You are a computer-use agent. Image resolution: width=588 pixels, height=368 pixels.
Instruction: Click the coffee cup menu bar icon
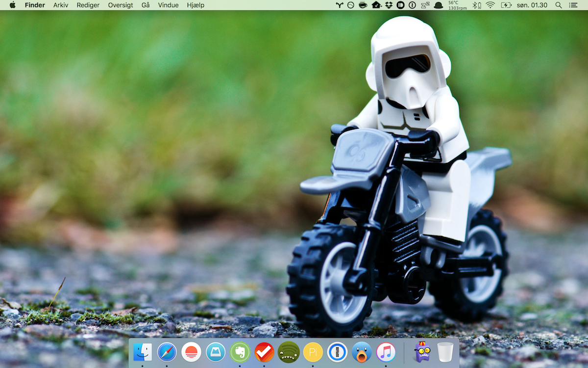pyautogui.click(x=363, y=5)
